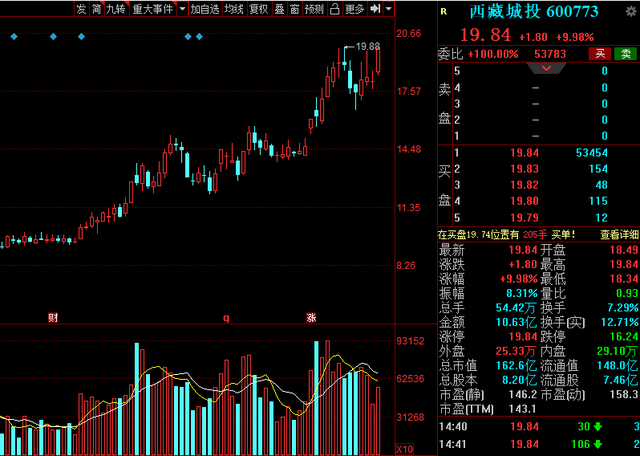Click the 财 financial marker
640x456 pixels.
[x=53, y=318]
